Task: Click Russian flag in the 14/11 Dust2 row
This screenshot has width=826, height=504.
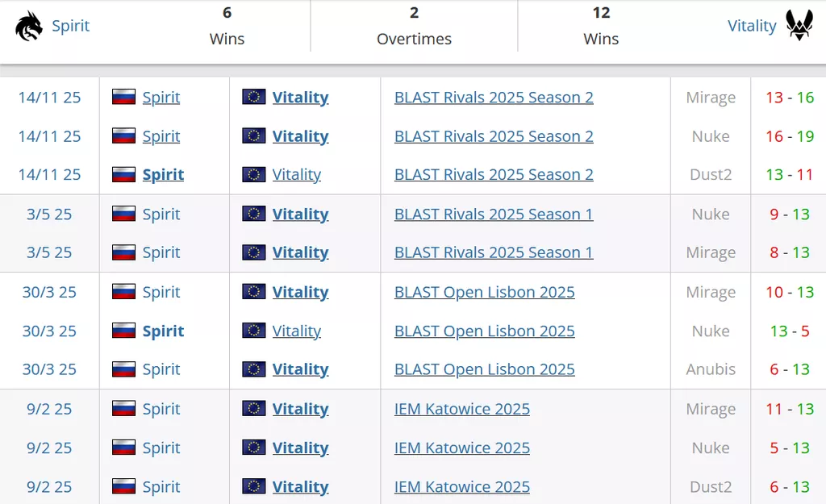Action: 123,174
